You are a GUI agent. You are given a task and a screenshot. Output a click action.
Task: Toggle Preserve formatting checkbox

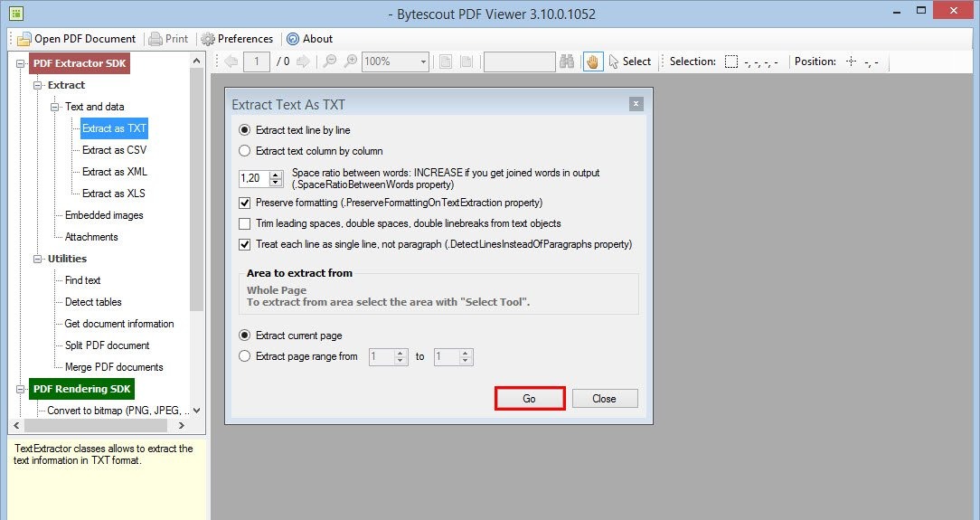244,203
